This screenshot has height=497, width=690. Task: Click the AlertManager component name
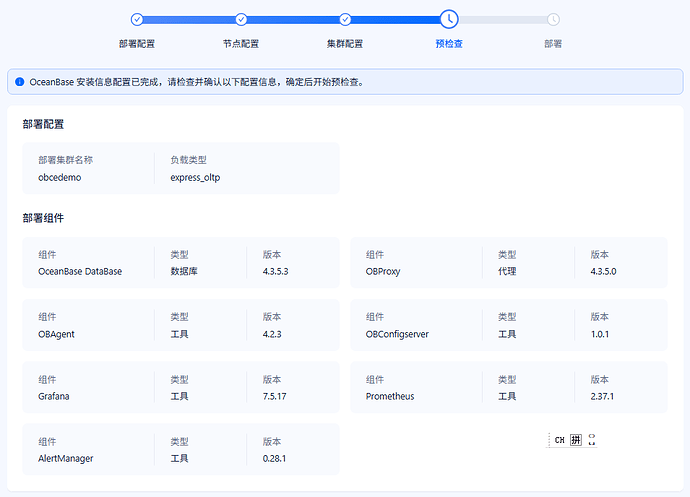tap(66, 459)
